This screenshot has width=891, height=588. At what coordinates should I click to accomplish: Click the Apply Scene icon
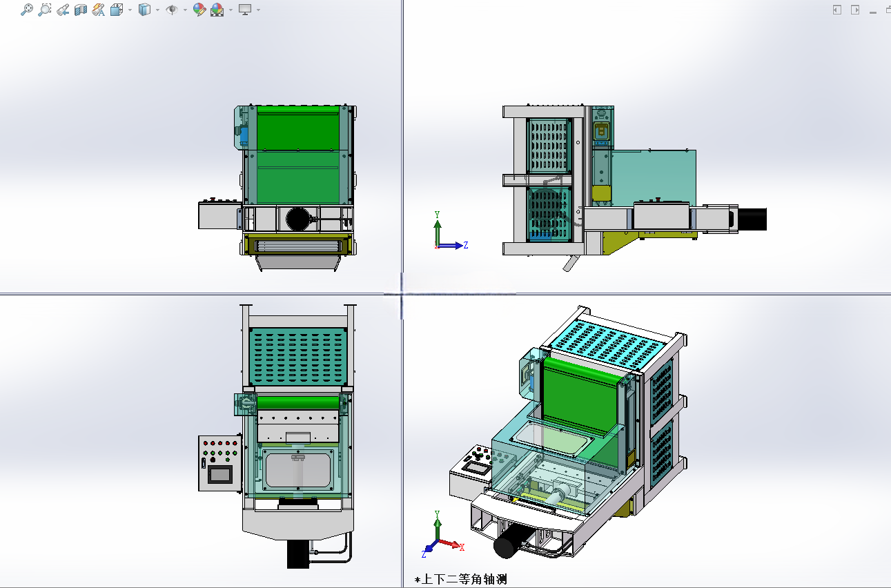(217, 10)
